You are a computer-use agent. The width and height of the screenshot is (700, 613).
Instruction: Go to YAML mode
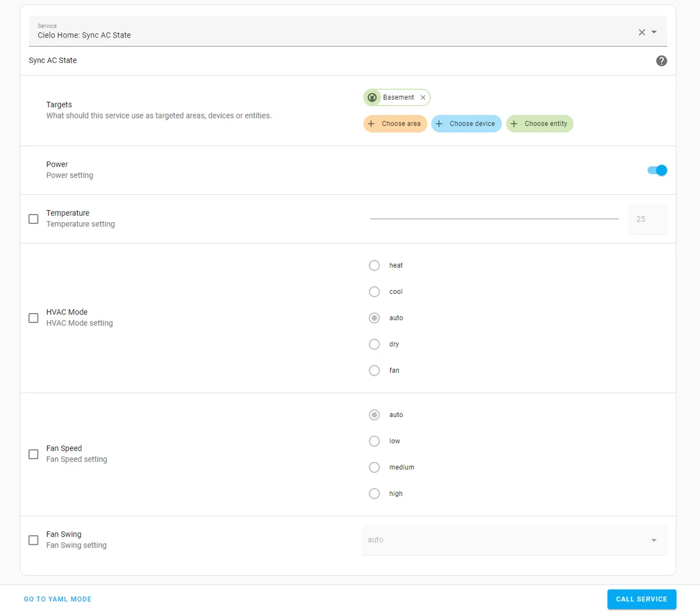(58, 599)
